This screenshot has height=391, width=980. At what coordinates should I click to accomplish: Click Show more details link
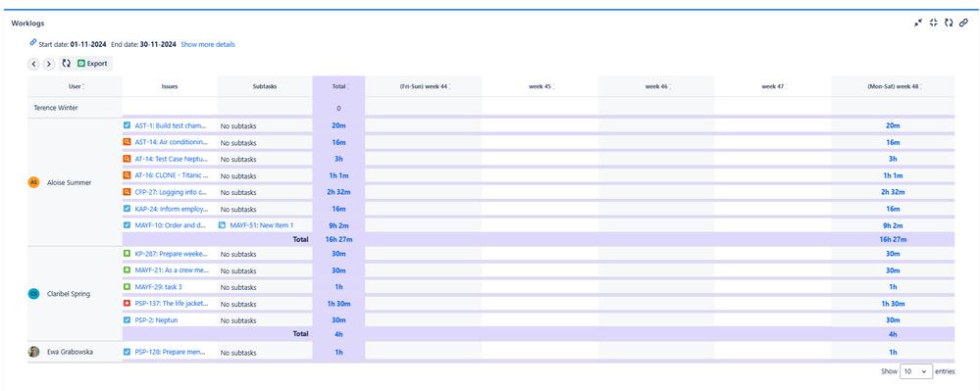[208, 44]
